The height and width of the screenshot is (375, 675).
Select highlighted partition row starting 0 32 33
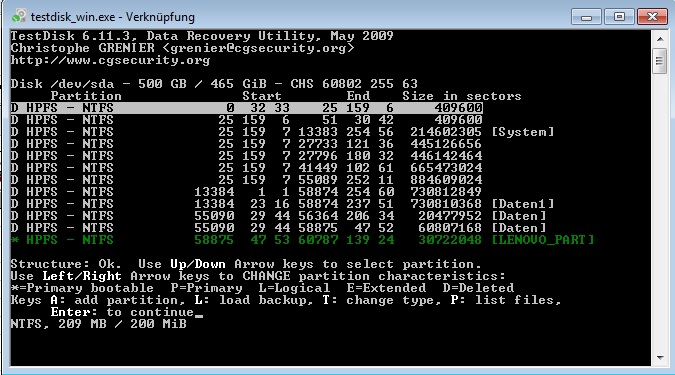(x=247, y=108)
